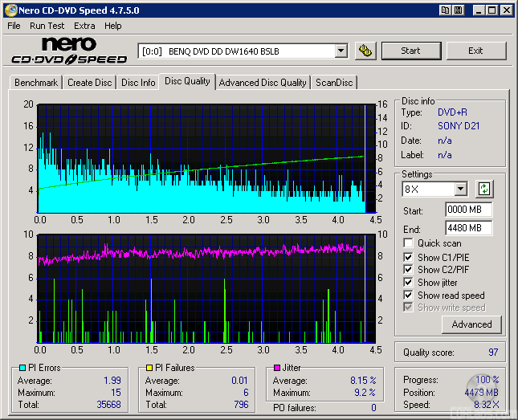This screenshot has height=420, width=518.
Task: Open the Extra menu
Action: click(x=84, y=26)
